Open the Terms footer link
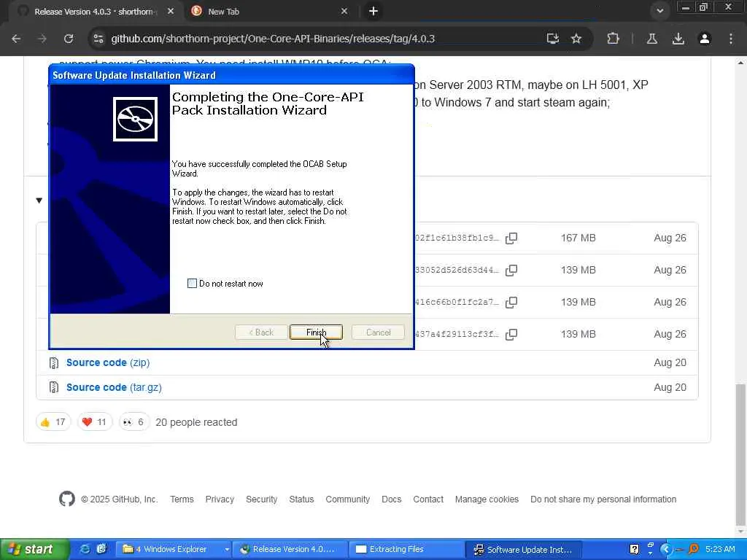747x560 pixels. pos(182,499)
